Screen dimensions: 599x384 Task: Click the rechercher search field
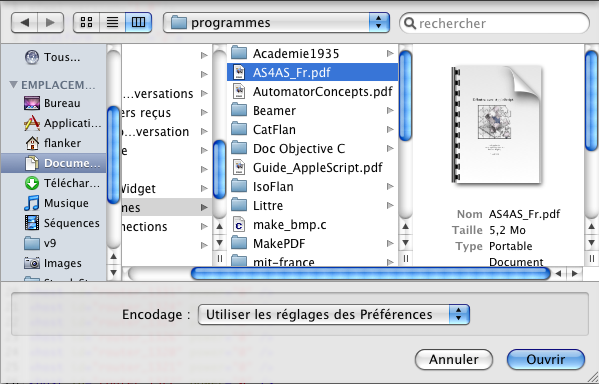(x=494, y=23)
